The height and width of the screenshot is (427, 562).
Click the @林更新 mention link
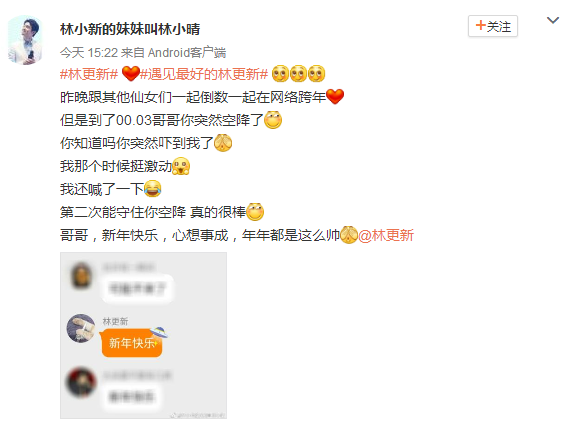[386, 236]
